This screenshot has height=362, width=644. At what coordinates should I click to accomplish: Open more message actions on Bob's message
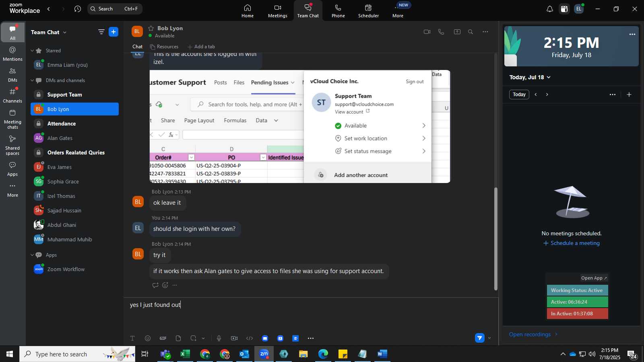pyautogui.click(x=175, y=285)
